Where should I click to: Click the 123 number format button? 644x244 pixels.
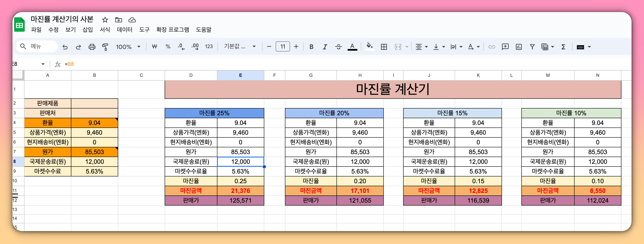[x=209, y=46]
